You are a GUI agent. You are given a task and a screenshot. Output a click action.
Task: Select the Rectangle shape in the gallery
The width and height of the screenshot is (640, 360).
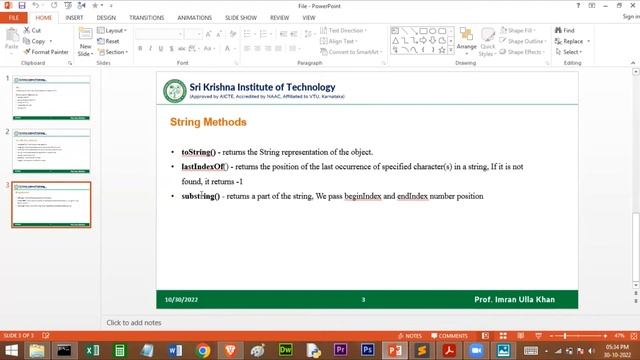click(423, 31)
